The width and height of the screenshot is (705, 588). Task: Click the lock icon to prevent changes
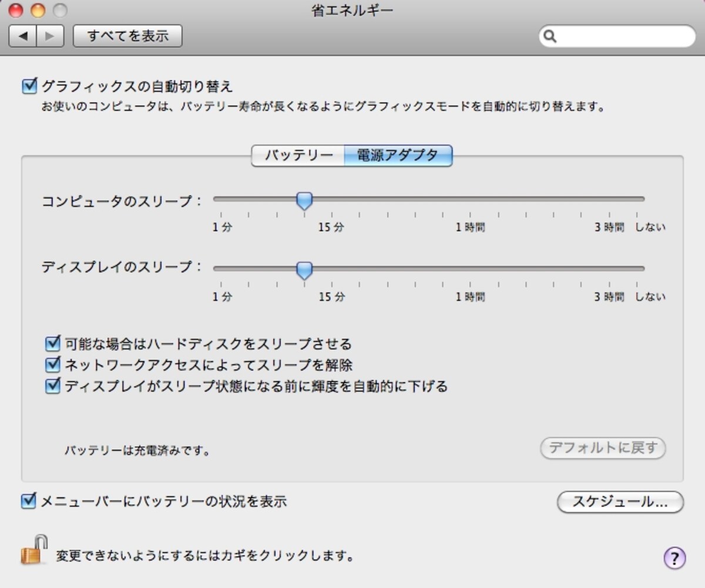(34, 550)
